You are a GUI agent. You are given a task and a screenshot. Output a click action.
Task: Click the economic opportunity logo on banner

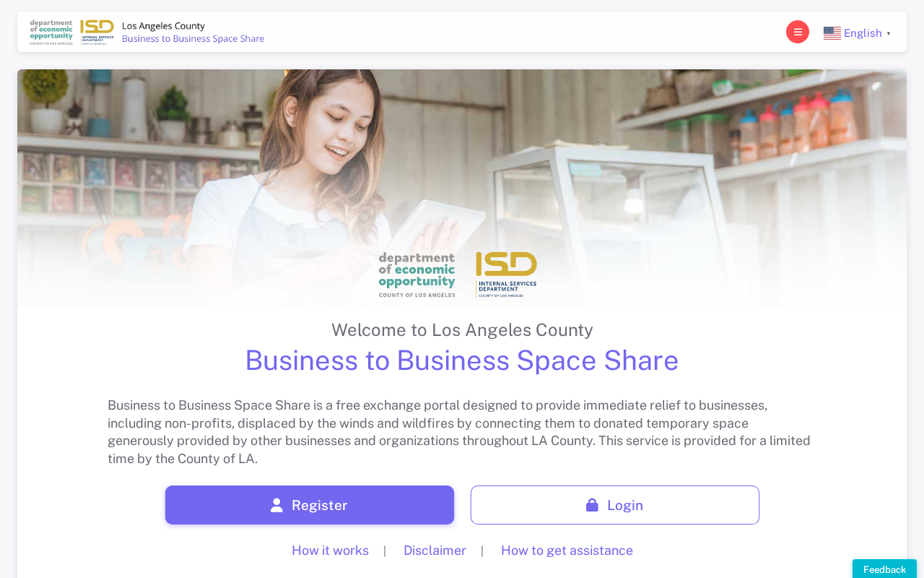point(417,275)
